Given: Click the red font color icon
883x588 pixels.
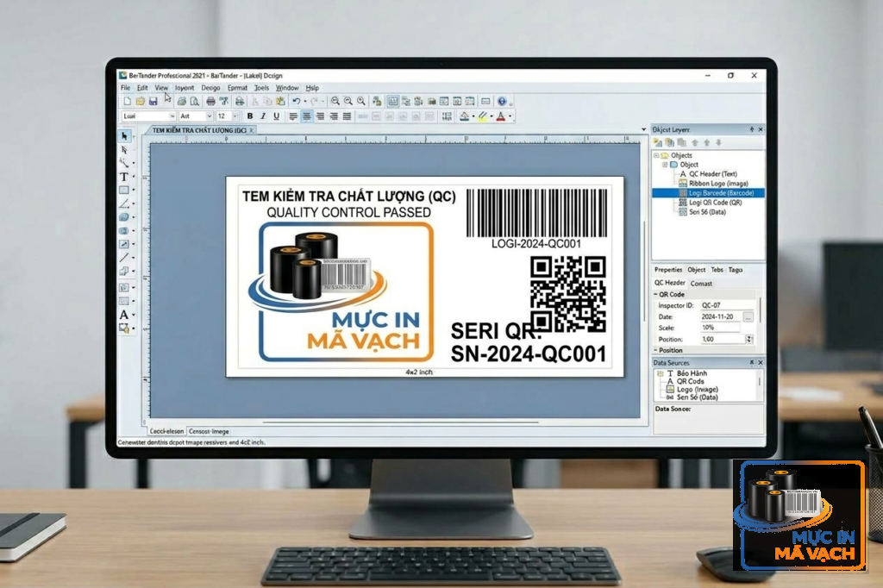Looking at the screenshot, I should pos(501,116).
